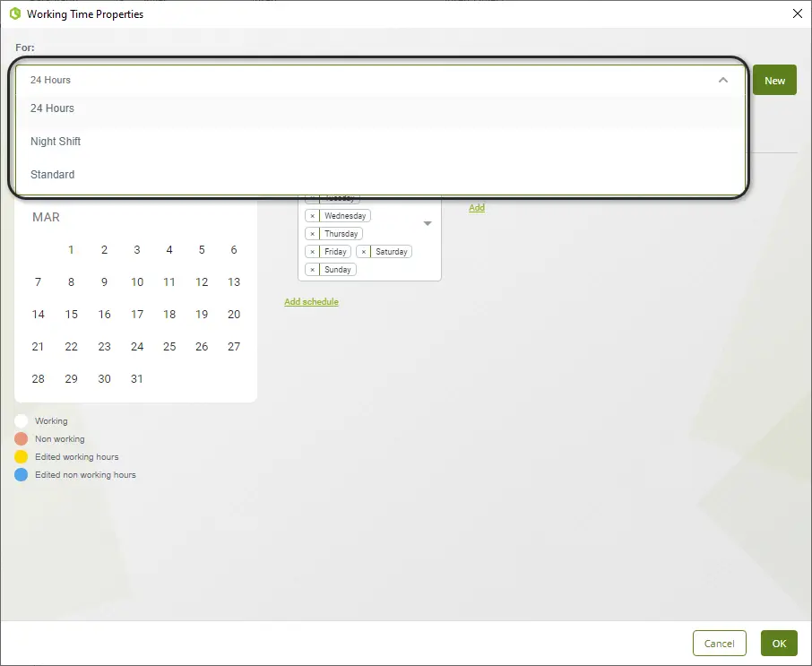Screen dimensions: 812x666
Task: Remove the Wednesday tag with its x icon
Action: coord(312,216)
